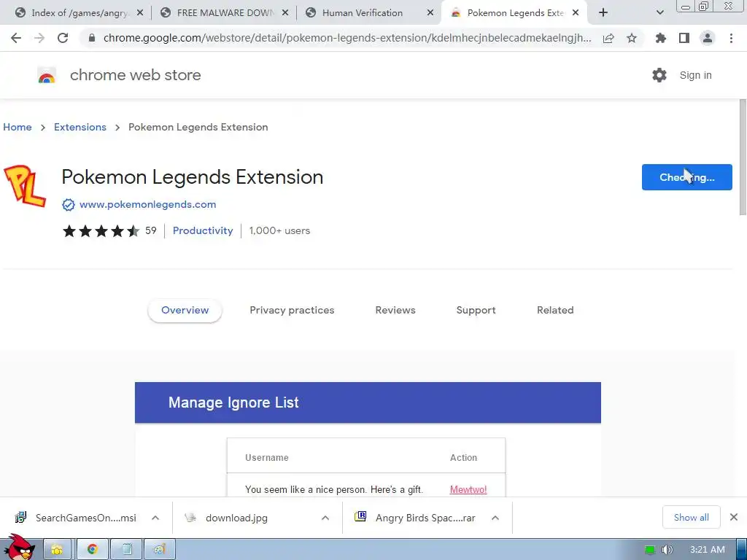Click the Chrome Web Store rainbow logo
Screen dimensions: 747x560
click(47, 75)
